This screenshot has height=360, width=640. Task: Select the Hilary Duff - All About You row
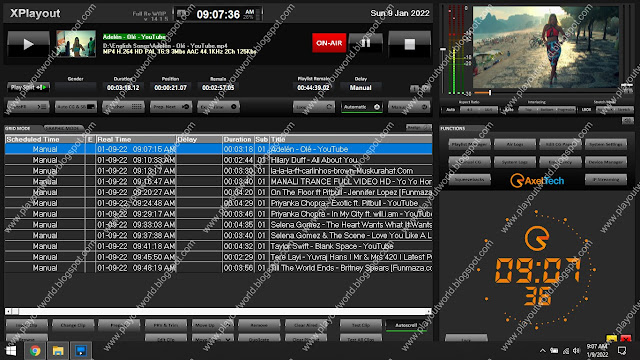pos(218,160)
